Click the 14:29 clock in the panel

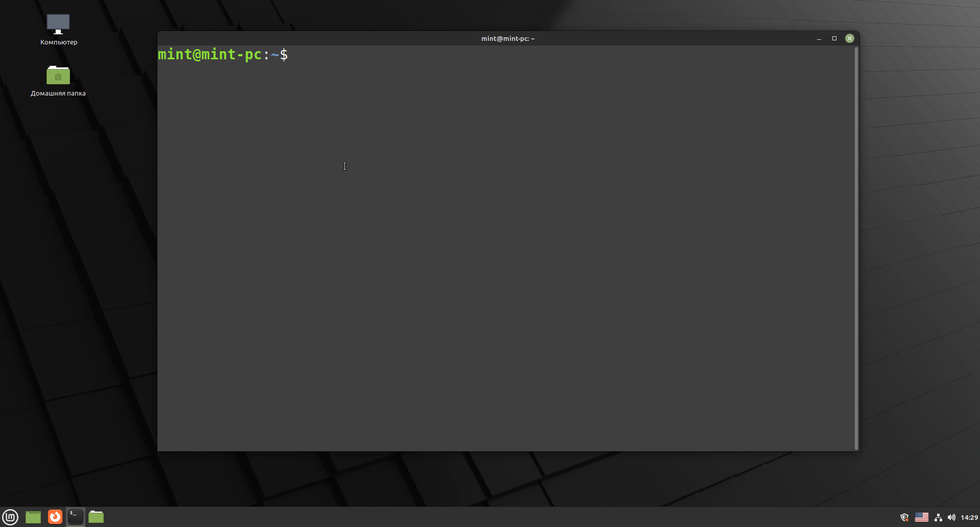click(x=969, y=517)
